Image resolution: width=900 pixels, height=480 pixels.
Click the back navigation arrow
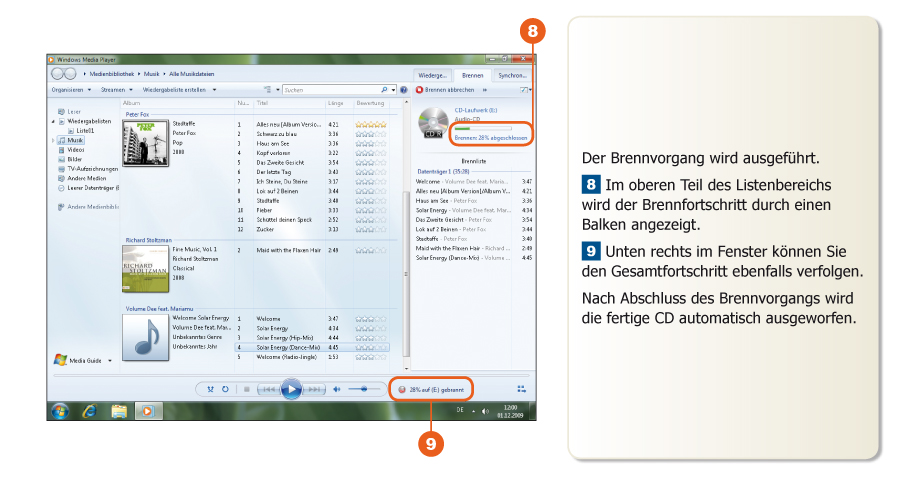(x=57, y=74)
